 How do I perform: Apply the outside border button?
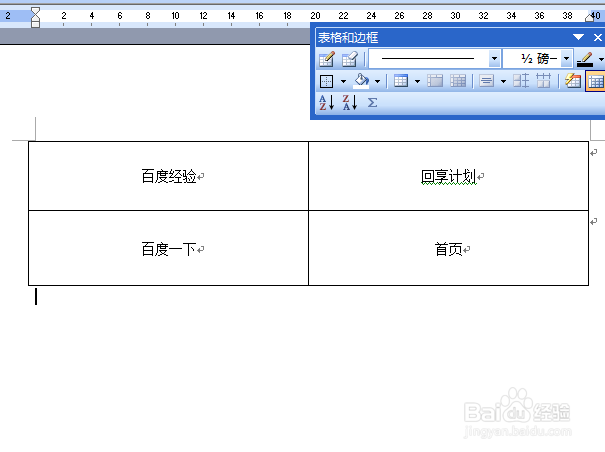[326, 81]
